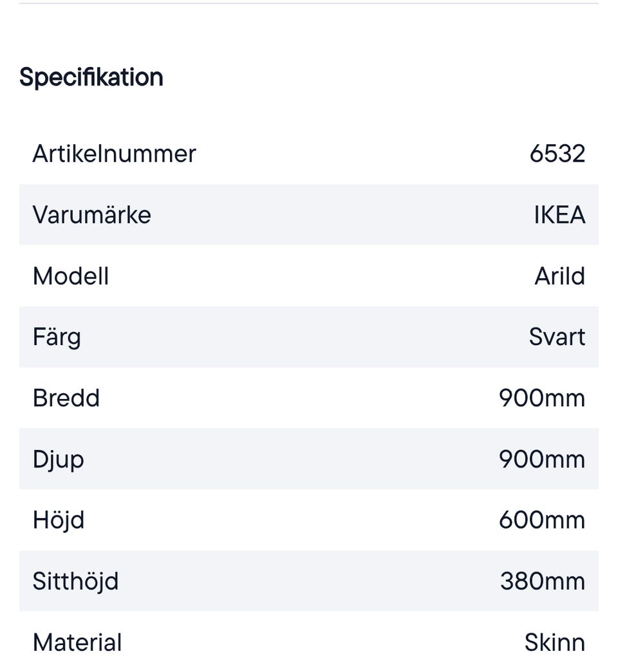Click the Djup label
This screenshot has height=672, width=618.
(x=58, y=460)
